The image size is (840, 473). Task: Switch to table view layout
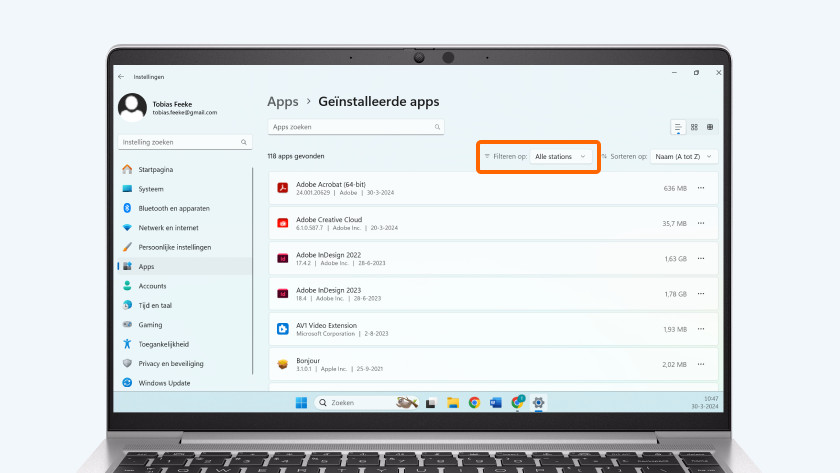click(710, 128)
